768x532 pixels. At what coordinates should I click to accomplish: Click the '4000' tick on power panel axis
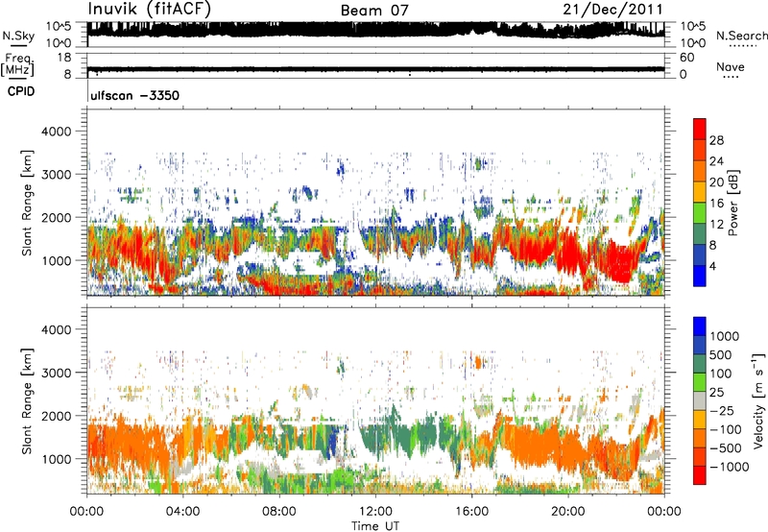pyautogui.click(x=56, y=132)
